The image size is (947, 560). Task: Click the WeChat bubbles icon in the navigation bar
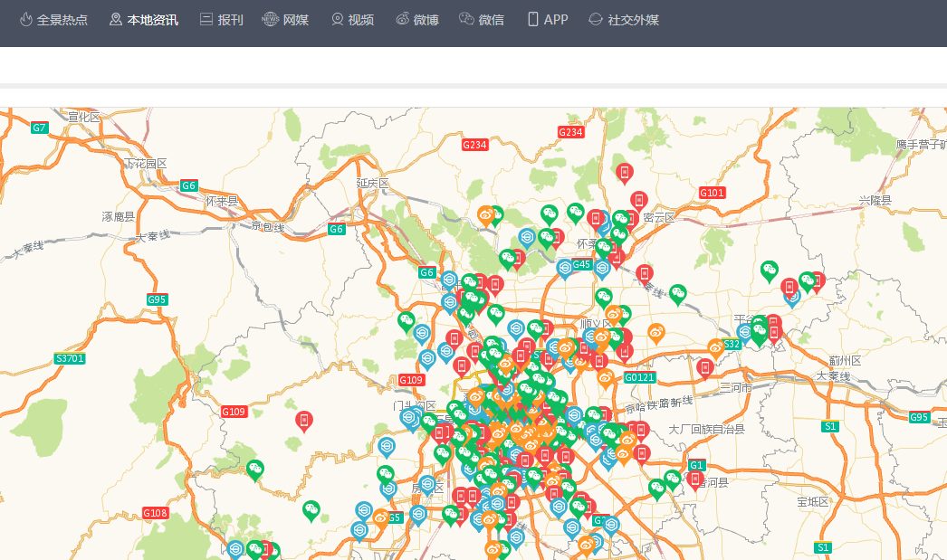click(466, 19)
